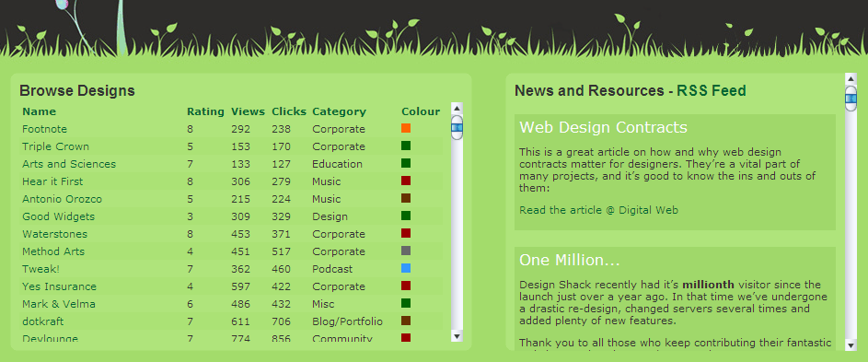Sort designs by Colour column
The height and width of the screenshot is (362, 868).
[x=421, y=111]
